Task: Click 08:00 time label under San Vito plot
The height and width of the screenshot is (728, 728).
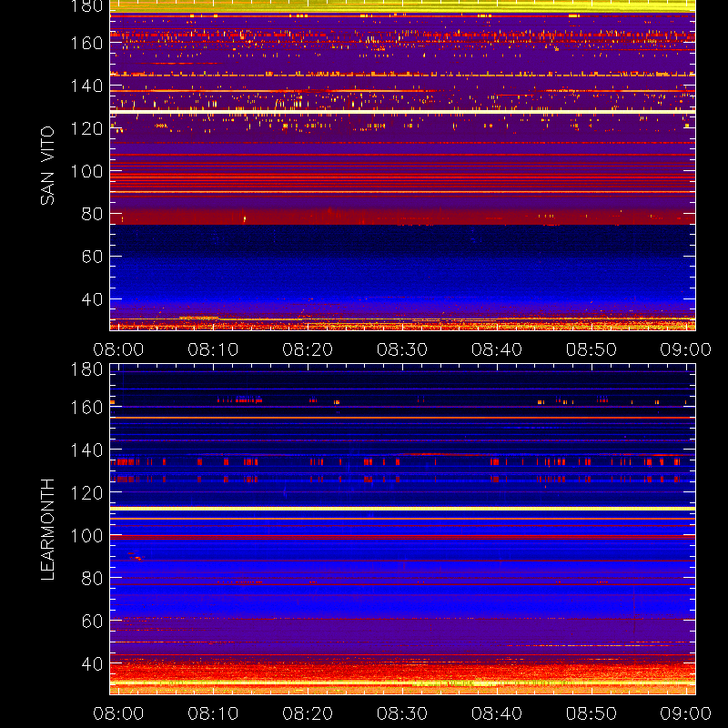Action: [118, 349]
